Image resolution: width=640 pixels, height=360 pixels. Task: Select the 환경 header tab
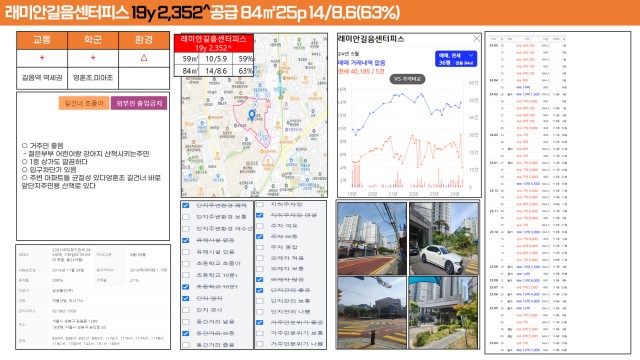(x=144, y=40)
